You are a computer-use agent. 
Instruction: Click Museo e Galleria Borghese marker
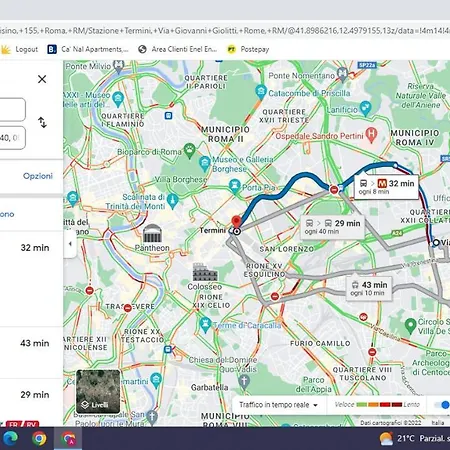[x=204, y=163]
